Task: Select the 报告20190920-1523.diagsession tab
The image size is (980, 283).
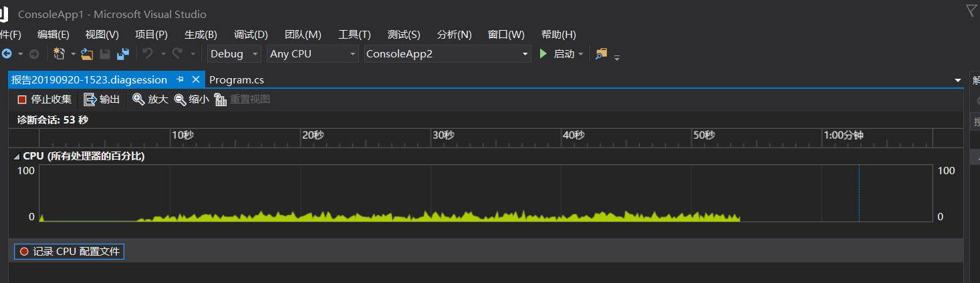Action: pyautogui.click(x=89, y=79)
